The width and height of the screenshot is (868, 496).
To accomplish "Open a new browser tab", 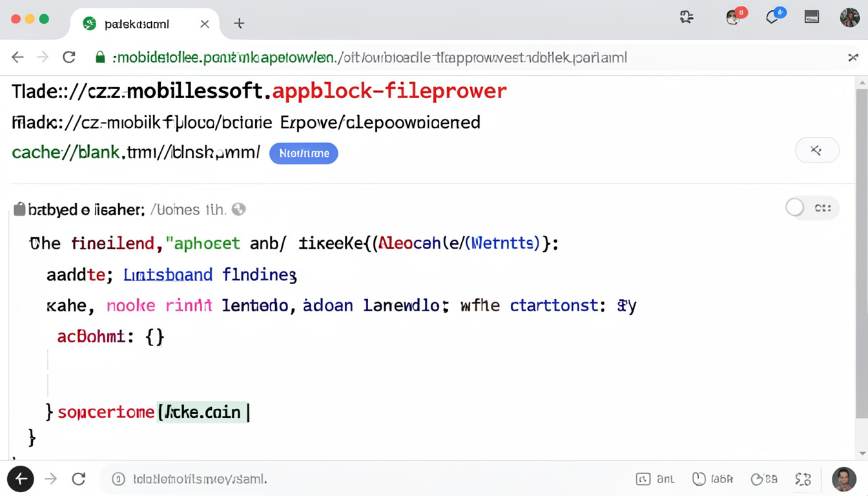I will (239, 23).
